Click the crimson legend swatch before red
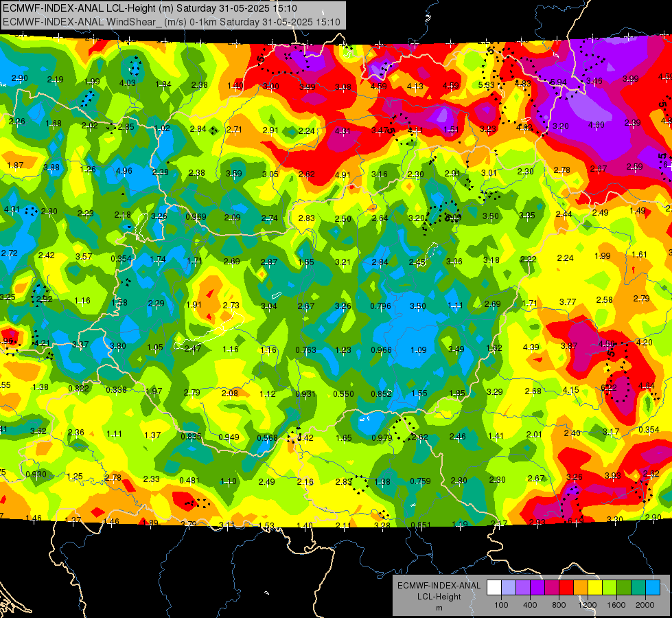The width and height of the screenshot is (672, 618). 552,588
